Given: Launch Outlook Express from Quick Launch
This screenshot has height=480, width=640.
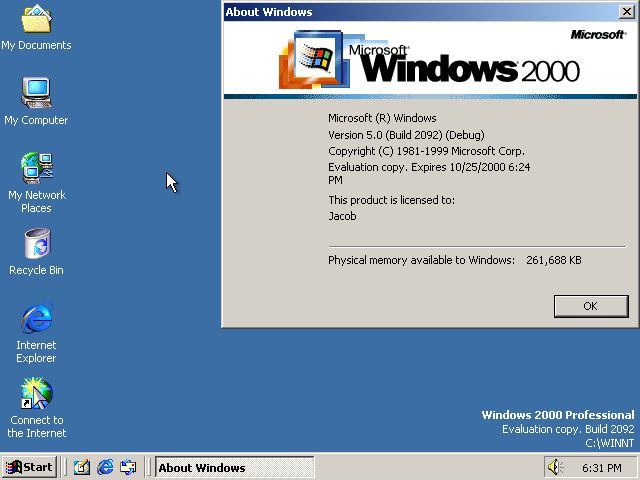Looking at the screenshot, I should [x=128, y=467].
